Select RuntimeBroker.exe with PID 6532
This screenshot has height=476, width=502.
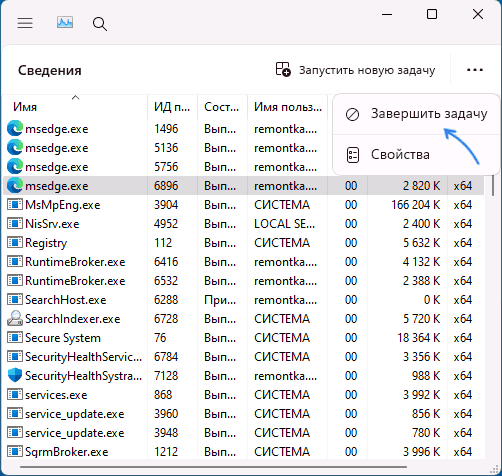(x=75, y=281)
